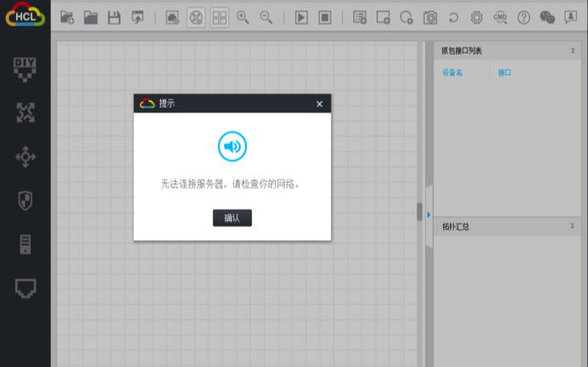Click the HCL cloud logo
This screenshot has width=588, height=367.
[x=25, y=14]
